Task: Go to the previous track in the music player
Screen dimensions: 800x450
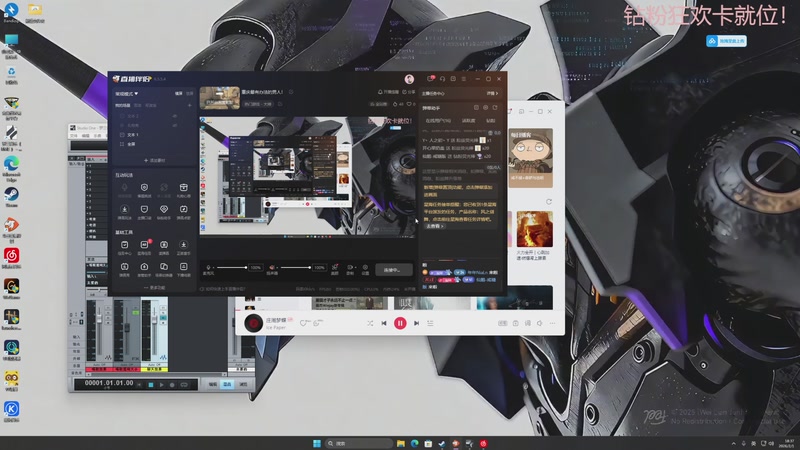Action: (x=384, y=323)
